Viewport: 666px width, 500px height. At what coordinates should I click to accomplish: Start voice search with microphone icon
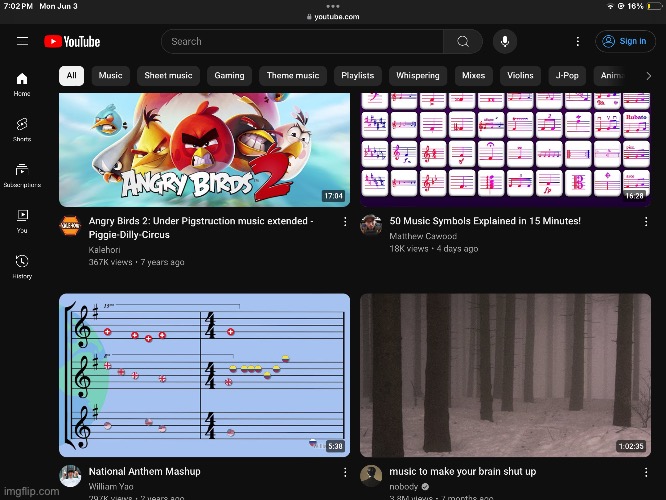click(x=505, y=42)
